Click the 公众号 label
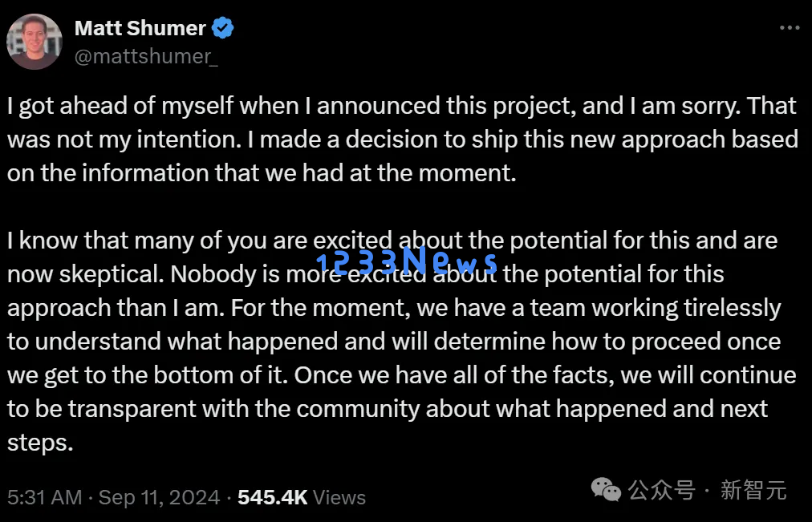This screenshot has height=522, width=812. [x=662, y=490]
